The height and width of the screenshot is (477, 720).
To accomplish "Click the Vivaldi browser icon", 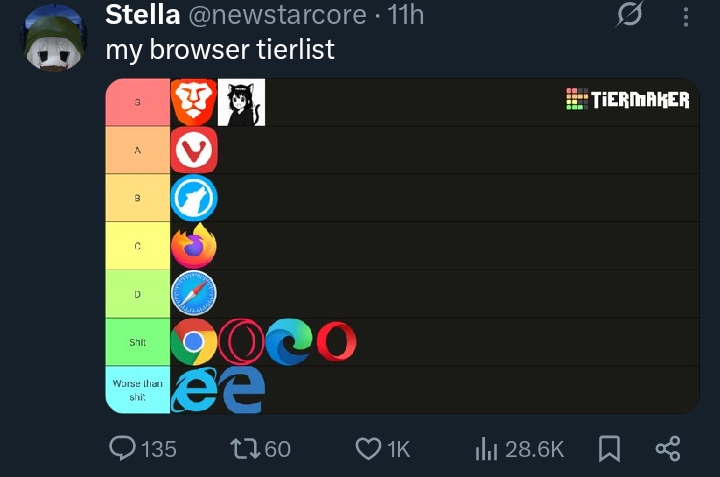I will (x=193, y=151).
